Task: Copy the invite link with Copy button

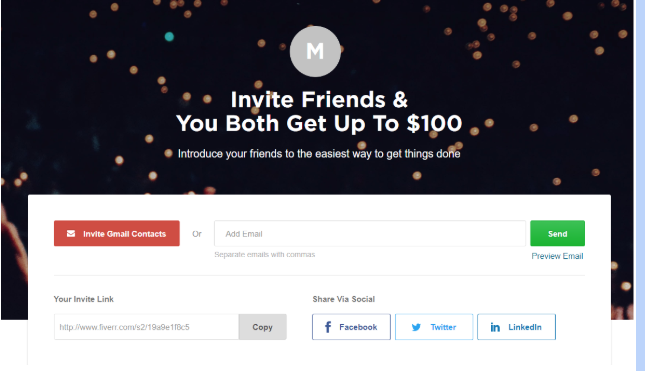Action: tap(262, 327)
